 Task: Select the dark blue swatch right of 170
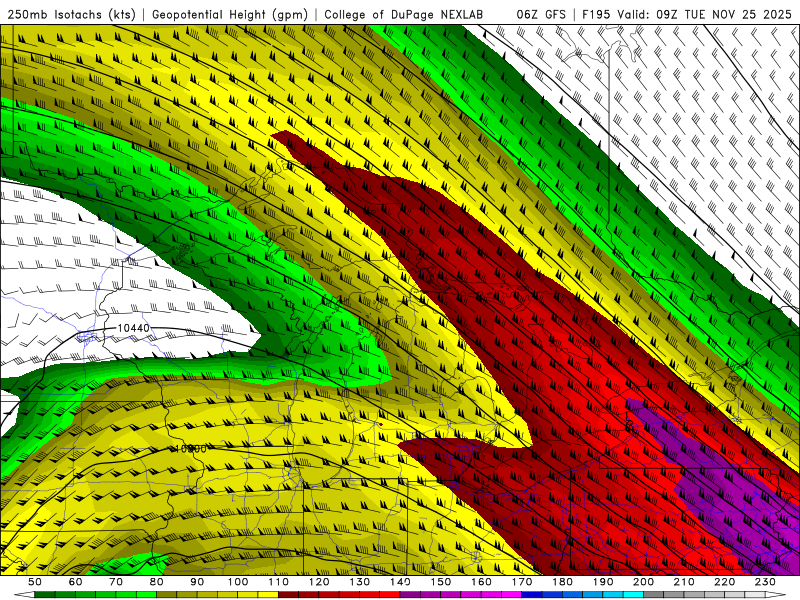coord(532,595)
